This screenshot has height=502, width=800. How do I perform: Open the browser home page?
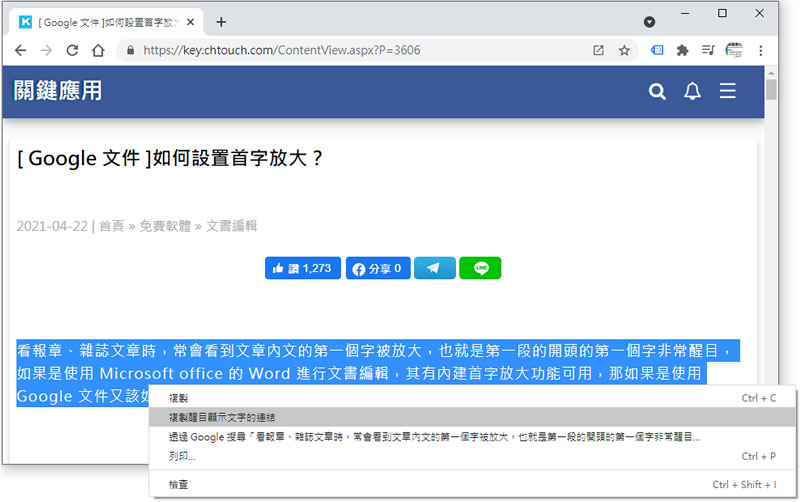point(98,51)
